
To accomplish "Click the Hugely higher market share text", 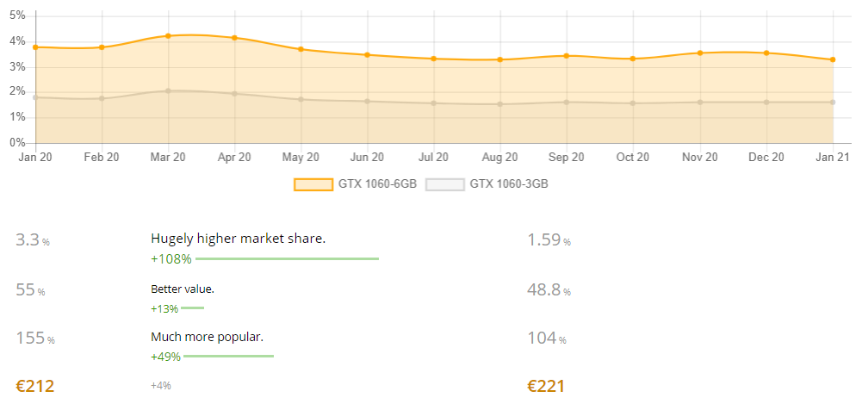I will point(238,239).
